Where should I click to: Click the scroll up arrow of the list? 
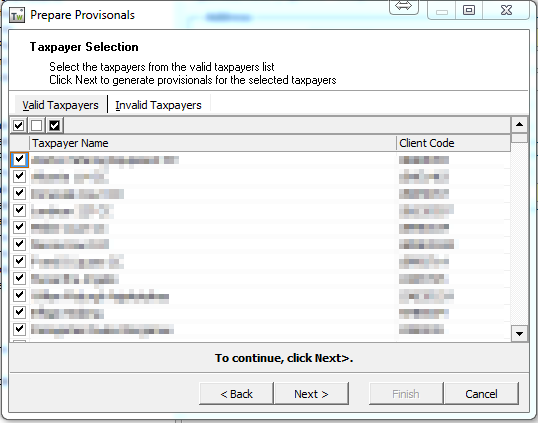(519, 125)
